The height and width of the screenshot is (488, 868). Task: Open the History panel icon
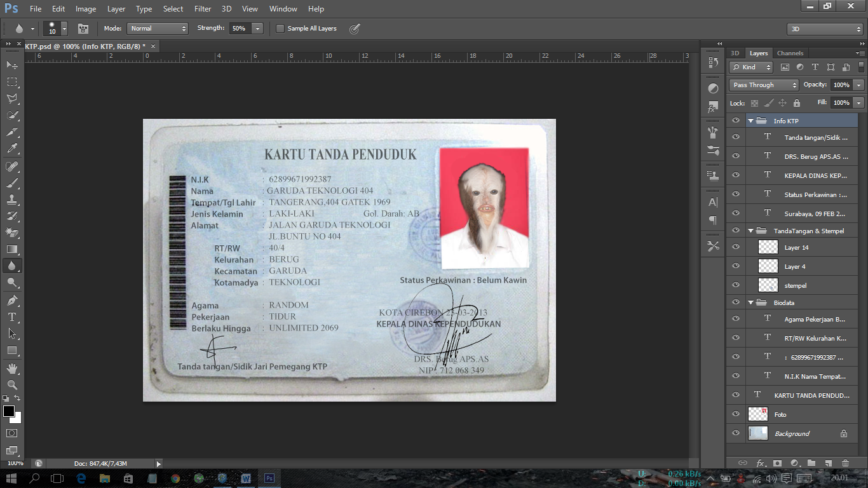(x=713, y=62)
